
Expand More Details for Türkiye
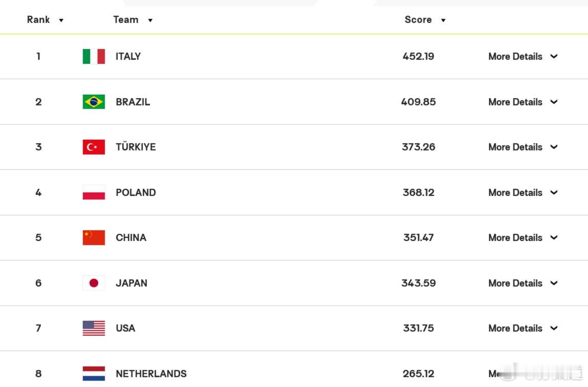(523, 147)
